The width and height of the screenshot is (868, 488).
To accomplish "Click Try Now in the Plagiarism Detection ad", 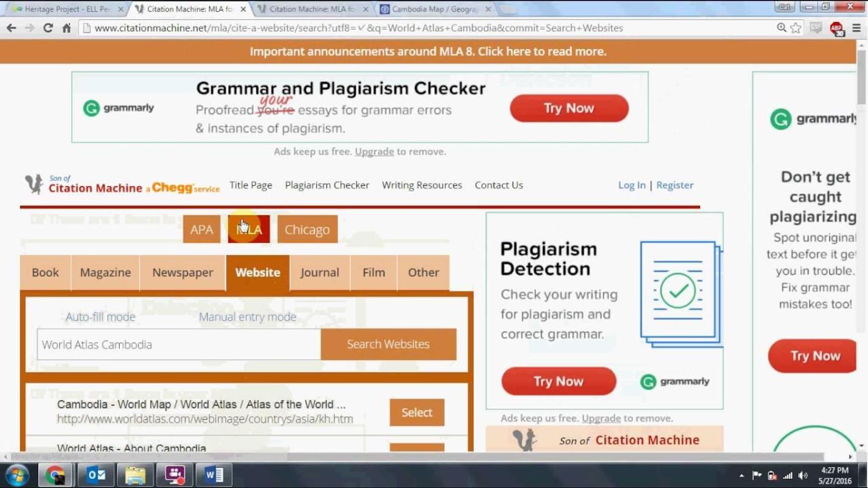I will pos(559,381).
